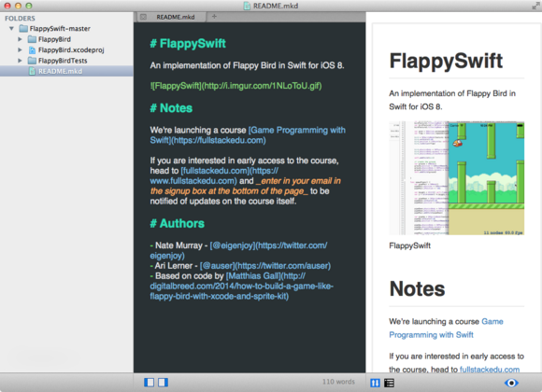Viewport: 542px width, 392px height.
Task: Click the FlappySwift image caption in preview
Action: coord(409,245)
